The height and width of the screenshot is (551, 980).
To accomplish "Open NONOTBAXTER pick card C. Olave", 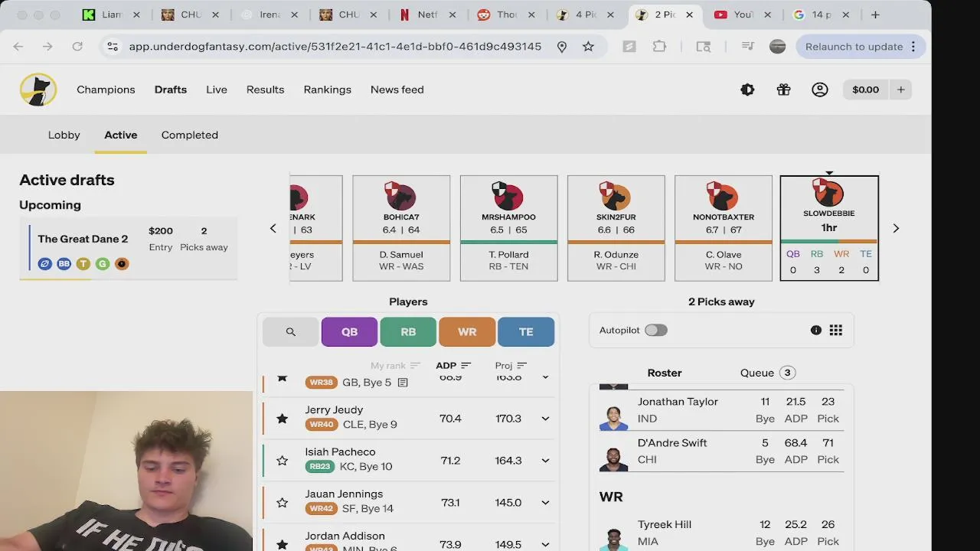I will coord(724,228).
